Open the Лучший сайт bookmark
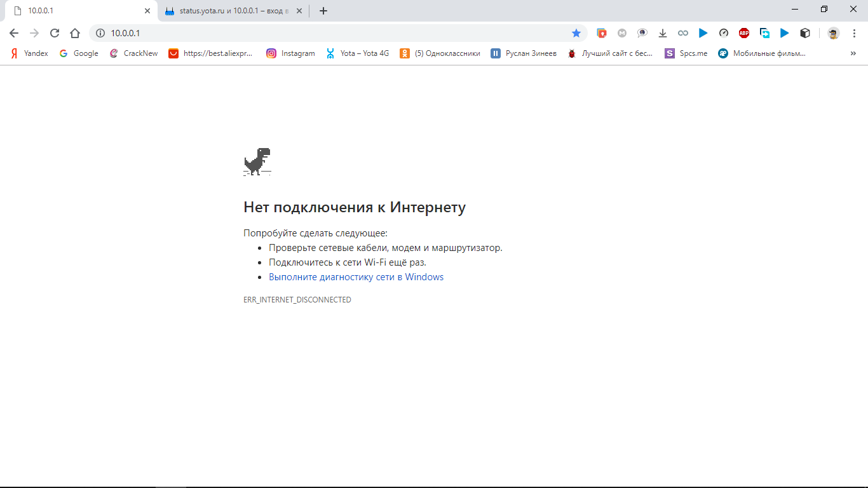 [610, 53]
